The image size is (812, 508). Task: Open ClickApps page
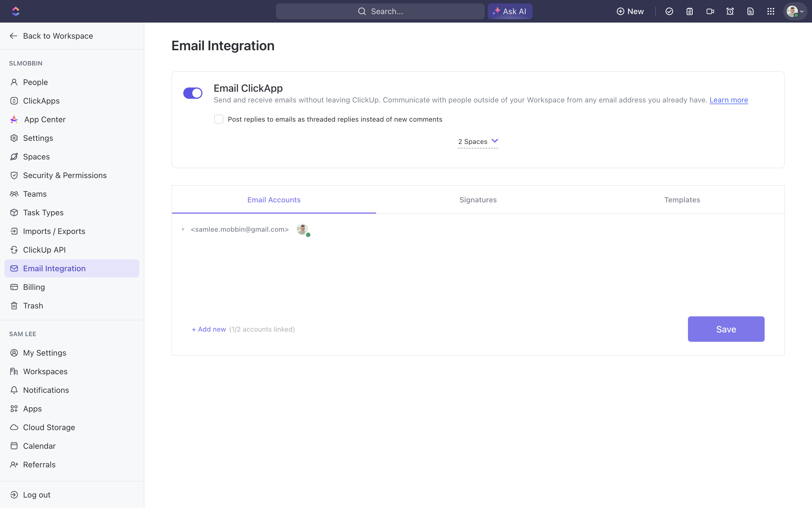pyautogui.click(x=72, y=101)
